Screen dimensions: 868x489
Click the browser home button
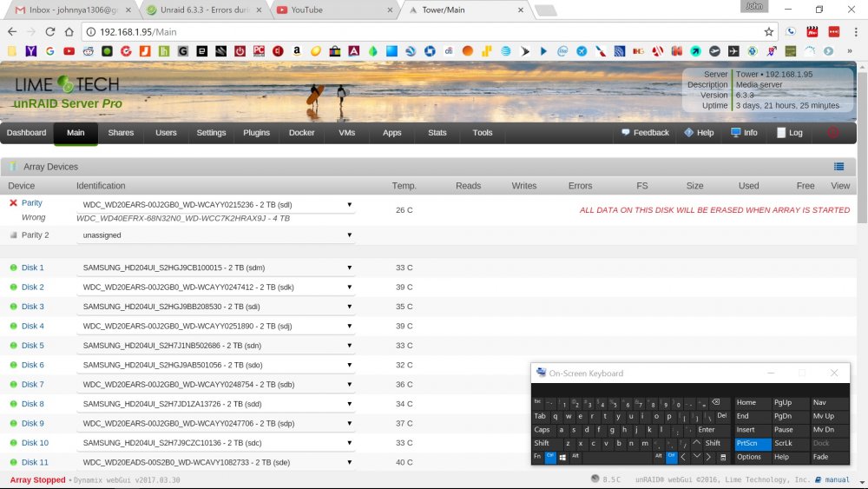click(69, 32)
